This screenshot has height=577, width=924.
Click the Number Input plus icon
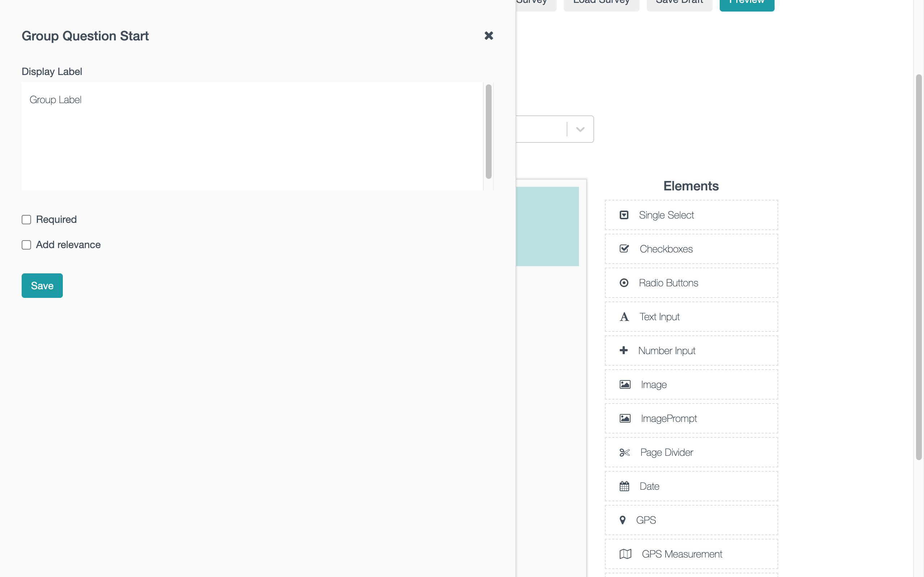tap(623, 350)
